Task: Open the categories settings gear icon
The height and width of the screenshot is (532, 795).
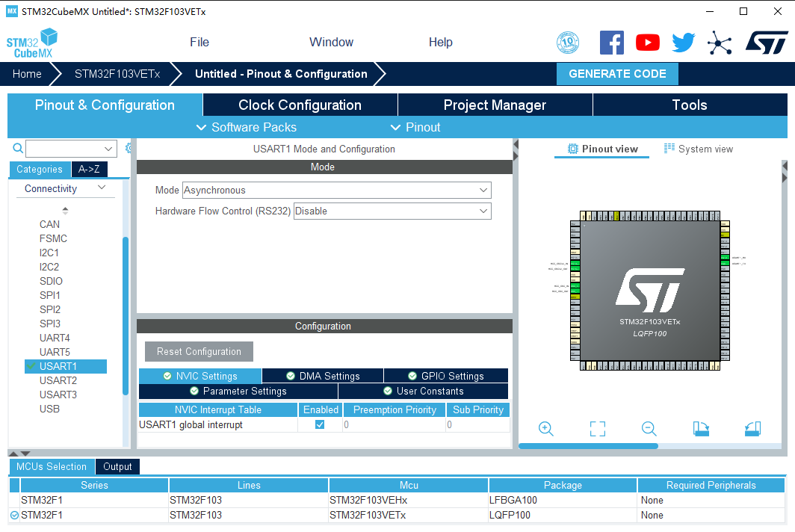Action: pos(129,148)
